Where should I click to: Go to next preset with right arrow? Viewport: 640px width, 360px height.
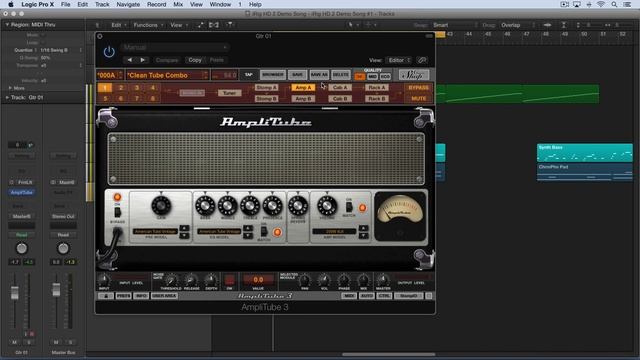pyautogui.click(x=142, y=60)
